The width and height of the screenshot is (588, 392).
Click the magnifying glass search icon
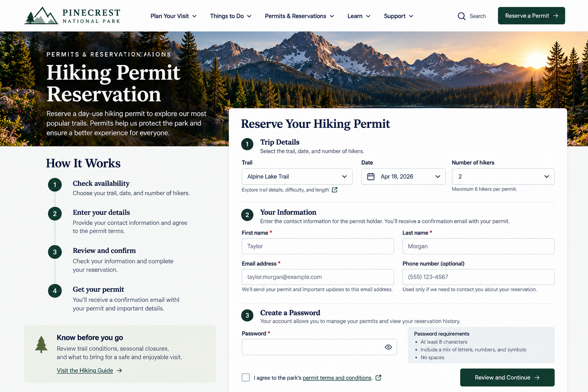coord(462,16)
